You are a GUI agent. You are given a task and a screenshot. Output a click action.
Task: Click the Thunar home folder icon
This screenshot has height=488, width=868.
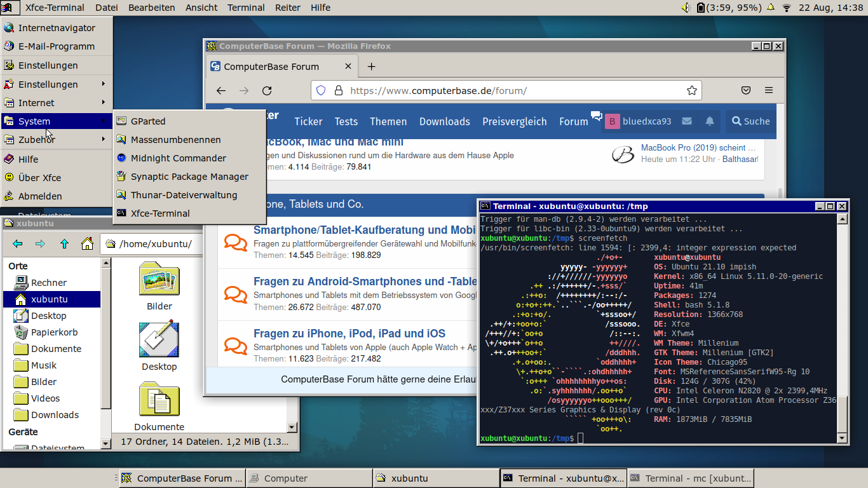(x=87, y=244)
